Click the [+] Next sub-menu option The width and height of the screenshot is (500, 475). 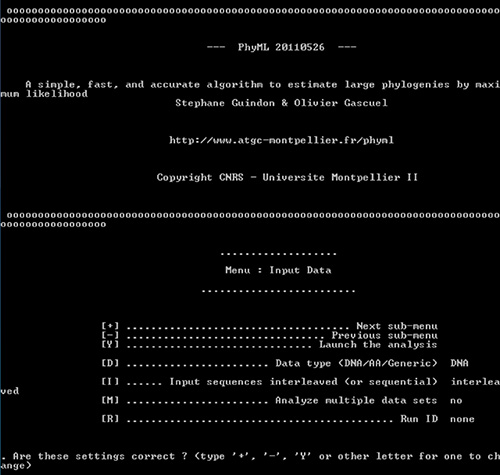pos(269,326)
